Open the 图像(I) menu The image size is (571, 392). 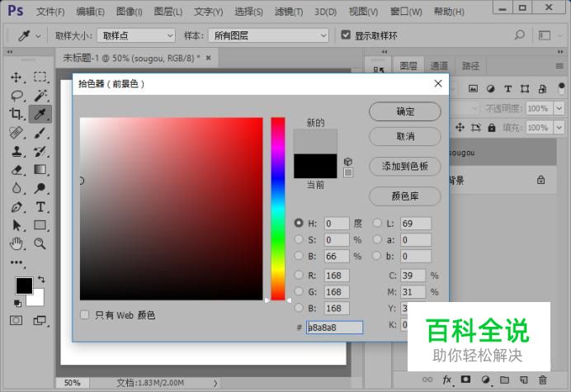point(130,12)
